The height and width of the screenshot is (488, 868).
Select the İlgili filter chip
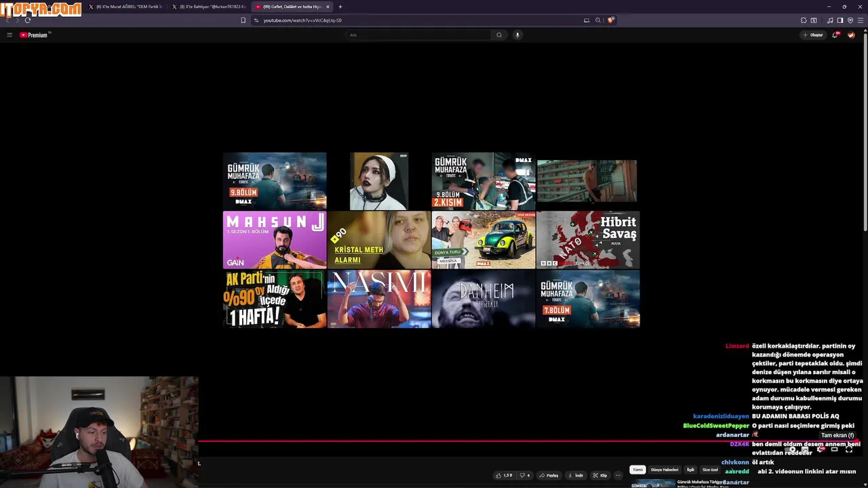point(690,470)
